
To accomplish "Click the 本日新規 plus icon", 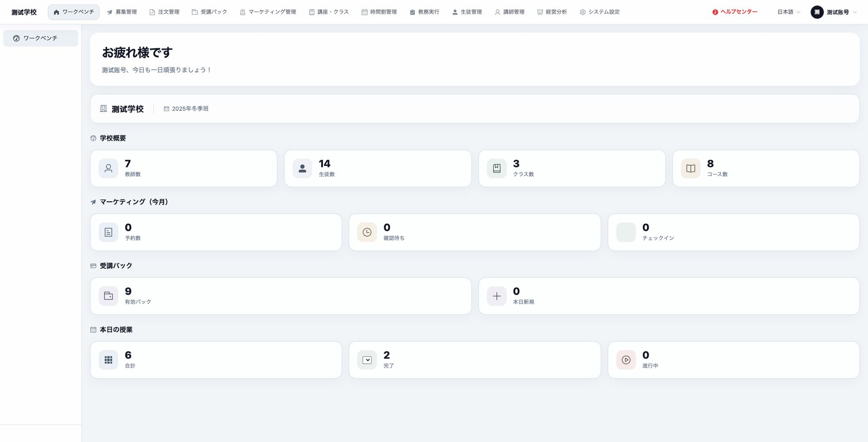I will pos(496,296).
